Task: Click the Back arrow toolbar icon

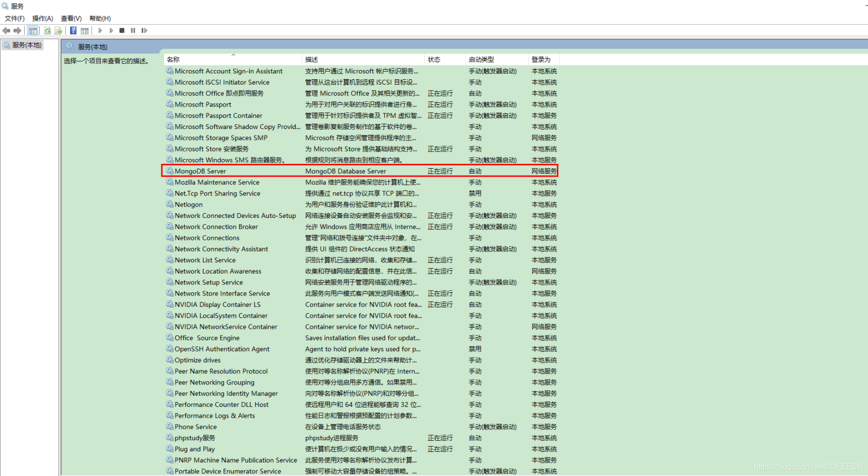Action: (x=6, y=31)
